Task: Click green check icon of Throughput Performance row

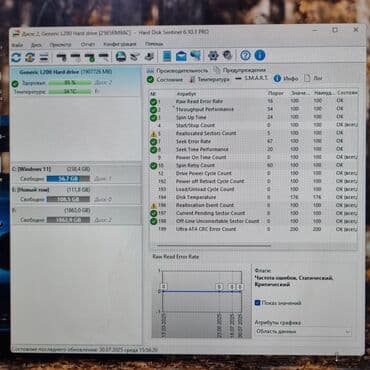Action: pos(153,110)
